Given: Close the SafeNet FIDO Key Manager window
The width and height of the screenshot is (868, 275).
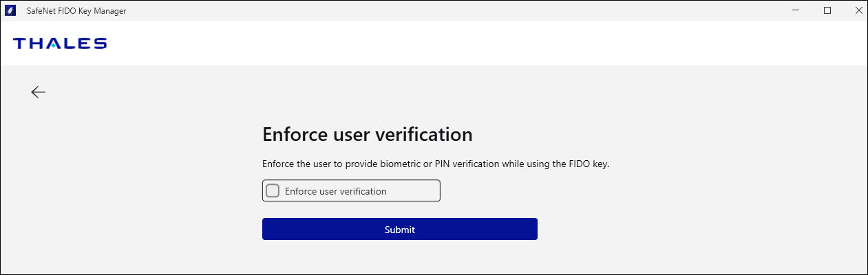Looking at the screenshot, I should (x=858, y=11).
